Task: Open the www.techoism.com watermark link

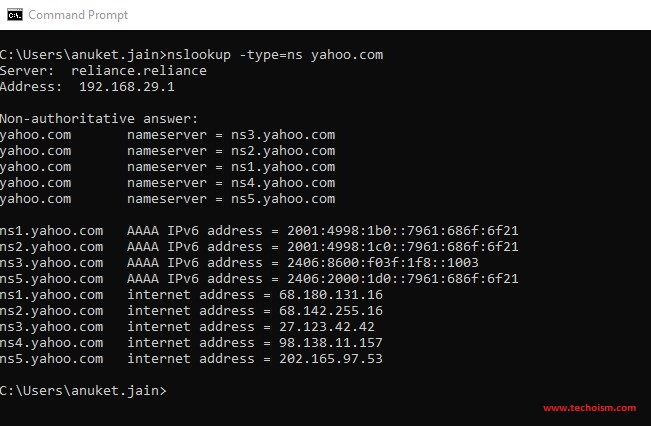Action: tap(589, 408)
